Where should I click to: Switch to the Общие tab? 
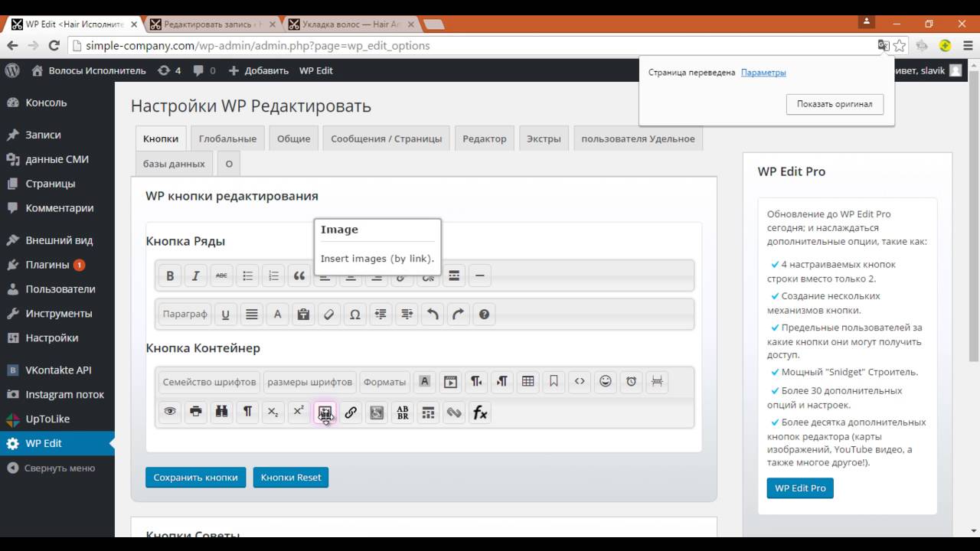point(293,139)
